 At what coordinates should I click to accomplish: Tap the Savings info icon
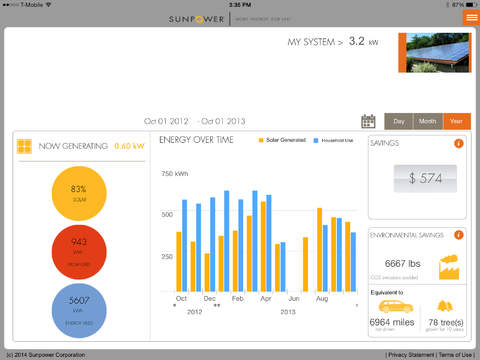point(459,144)
